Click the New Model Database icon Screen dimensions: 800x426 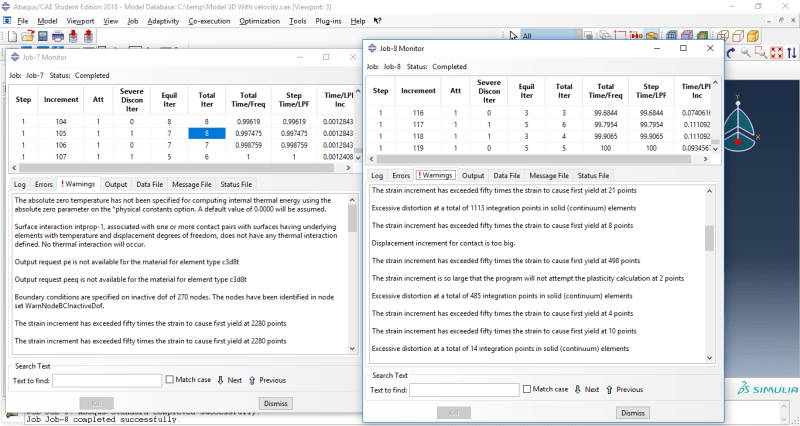point(12,36)
